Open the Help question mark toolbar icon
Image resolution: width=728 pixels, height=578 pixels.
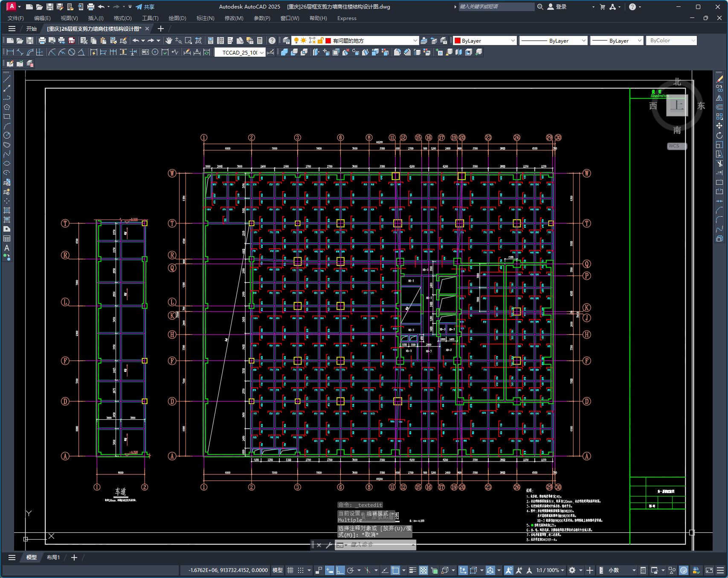[x=272, y=41]
